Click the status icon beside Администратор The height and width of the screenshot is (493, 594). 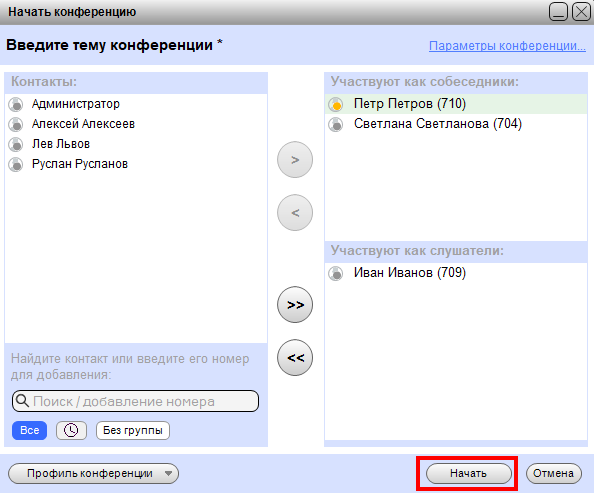[16, 104]
